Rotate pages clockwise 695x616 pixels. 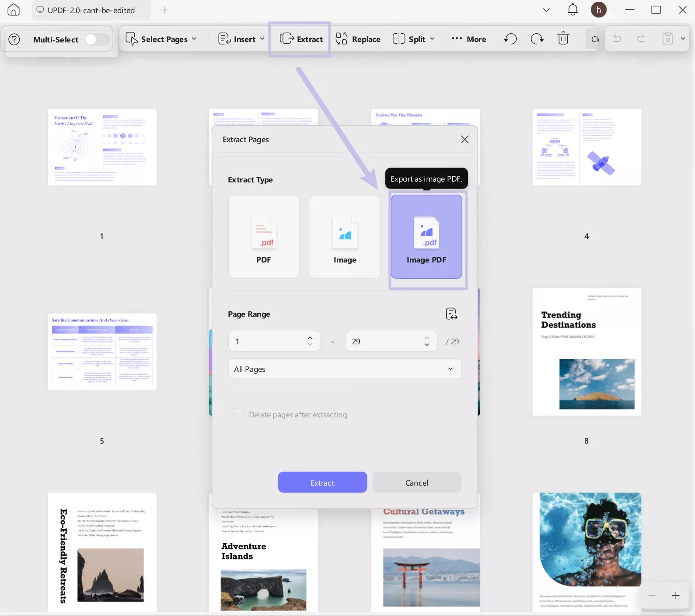(x=537, y=39)
